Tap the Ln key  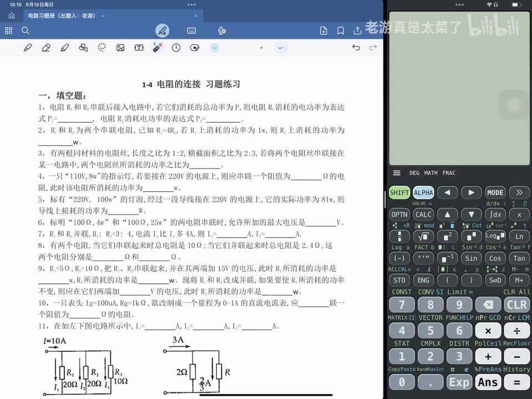519,237
